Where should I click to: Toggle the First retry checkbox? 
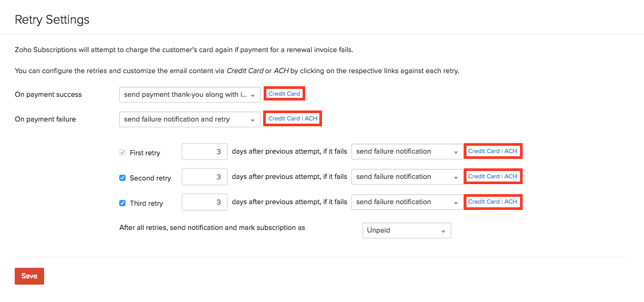[x=122, y=153]
